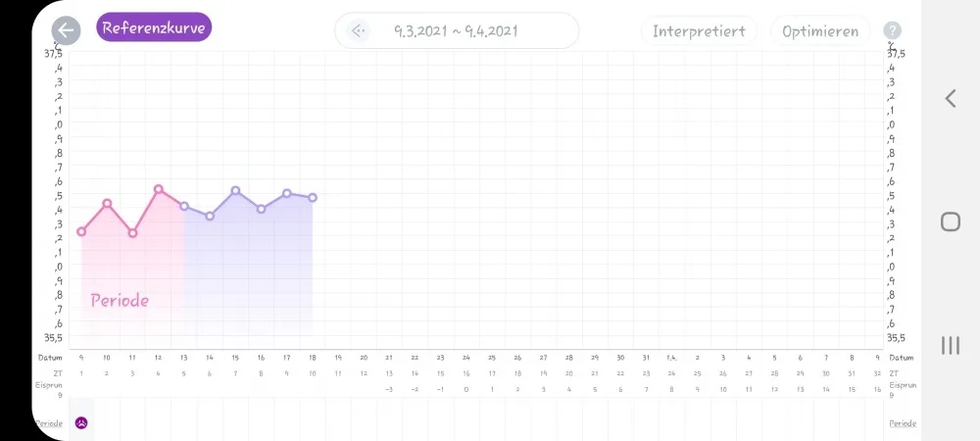This screenshot has height=441, width=980.
Task: Tap the -1 value in the Eisprung row
Action: tap(441, 390)
